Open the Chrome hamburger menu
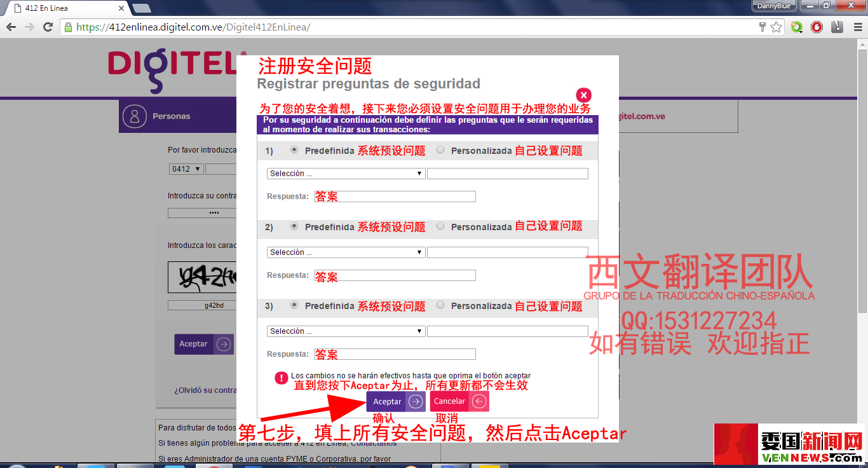868x468 pixels. [x=858, y=27]
